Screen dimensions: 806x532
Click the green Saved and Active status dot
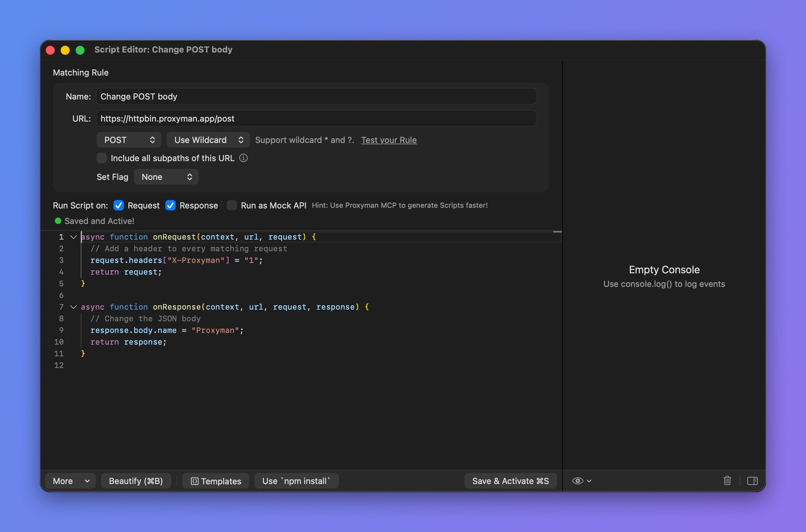[x=58, y=221]
